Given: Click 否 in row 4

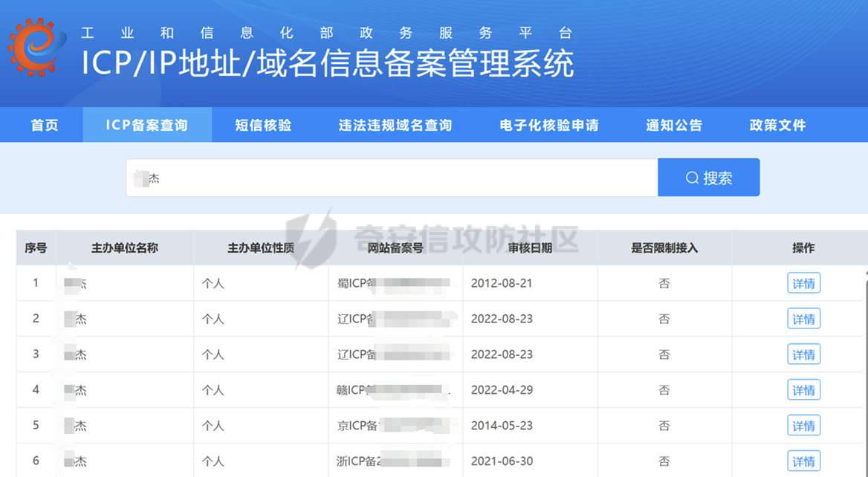Looking at the screenshot, I should point(664,390).
